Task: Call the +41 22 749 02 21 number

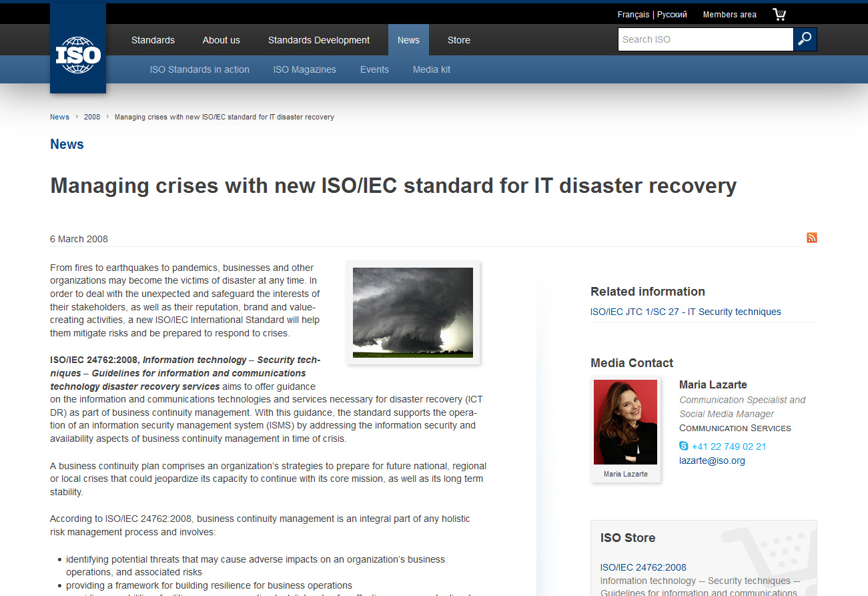Action: point(729,446)
